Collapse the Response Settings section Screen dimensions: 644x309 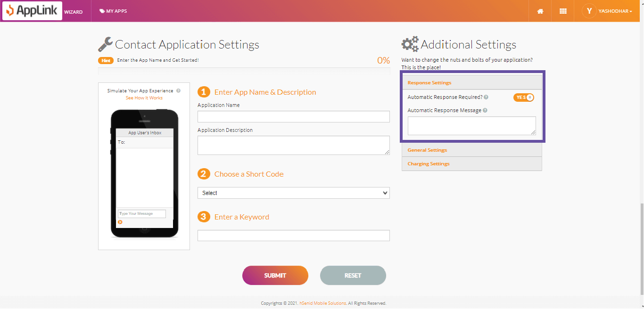tap(472, 82)
